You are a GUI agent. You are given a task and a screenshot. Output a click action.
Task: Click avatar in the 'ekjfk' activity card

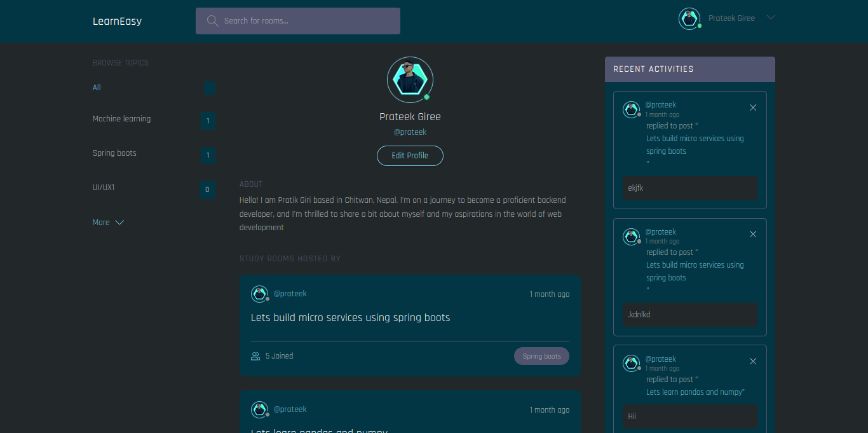tap(630, 109)
